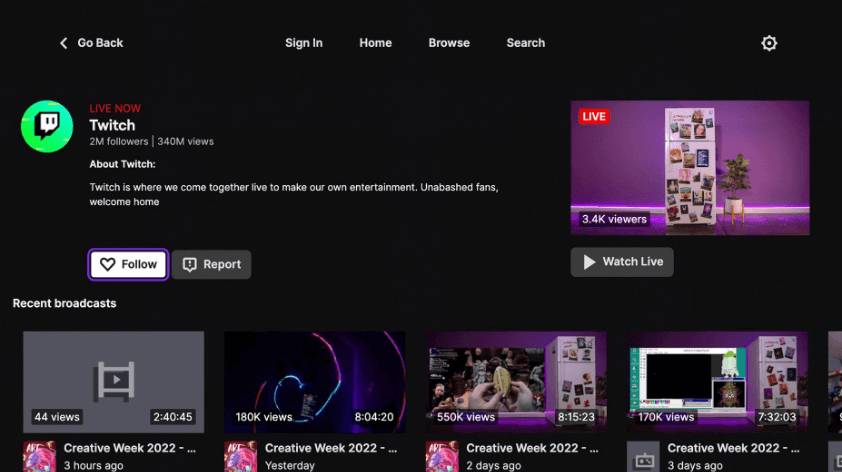Click the Creative Week title from 3 days ago
This screenshot has width=842, height=472.
pyautogui.click(x=734, y=448)
